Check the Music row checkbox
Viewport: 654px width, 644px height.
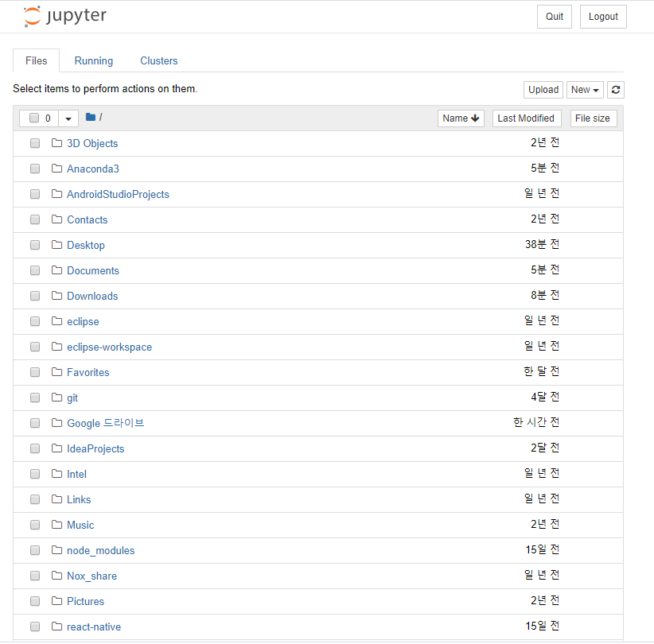click(35, 525)
